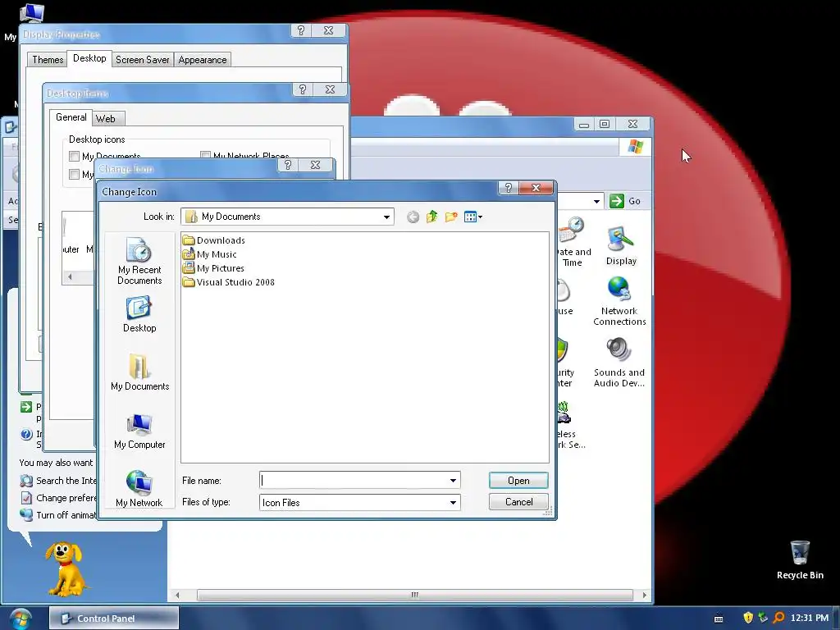Click the help button in Desktop Items title bar

pyautogui.click(x=302, y=89)
